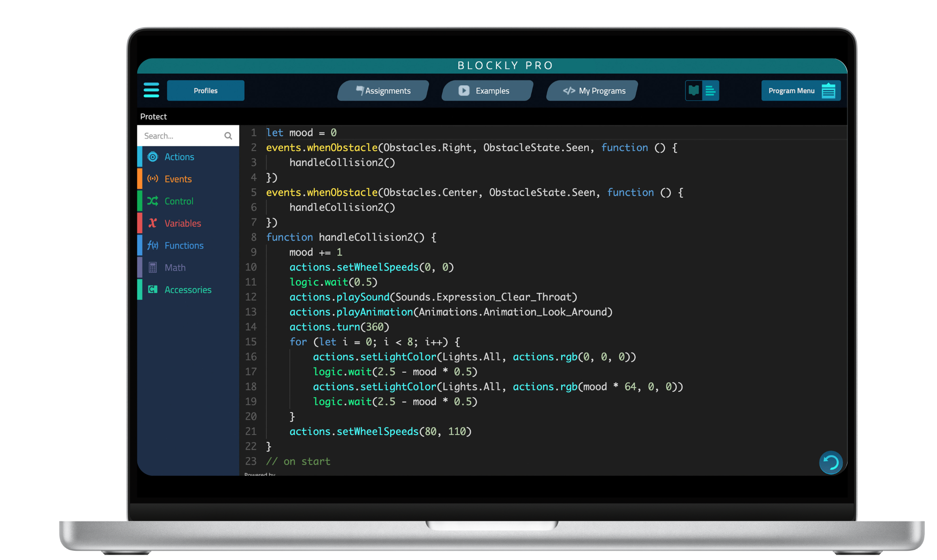937x560 pixels.
Task: Expand the Accessories category
Action: pyautogui.click(x=187, y=290)
